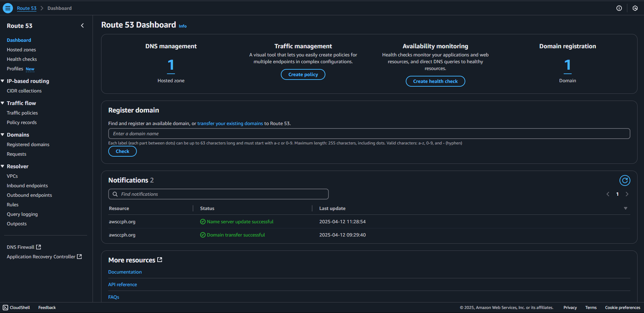The height and width of the screenshot is (313, 644).
Task: Open CloudShell terminal icon in footer
Action: 5,308
